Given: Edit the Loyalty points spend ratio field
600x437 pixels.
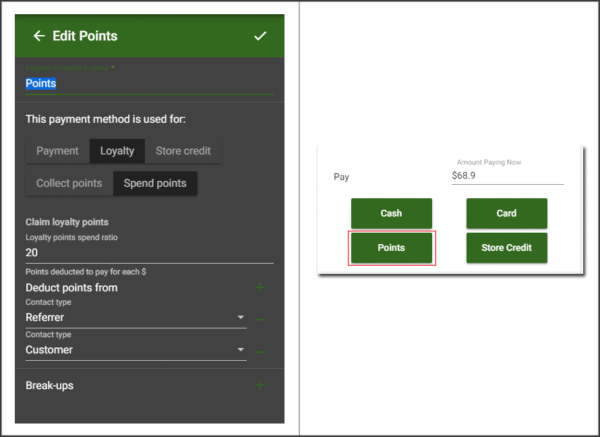Looking at the screenshot, I should click(x=148, y=254).
